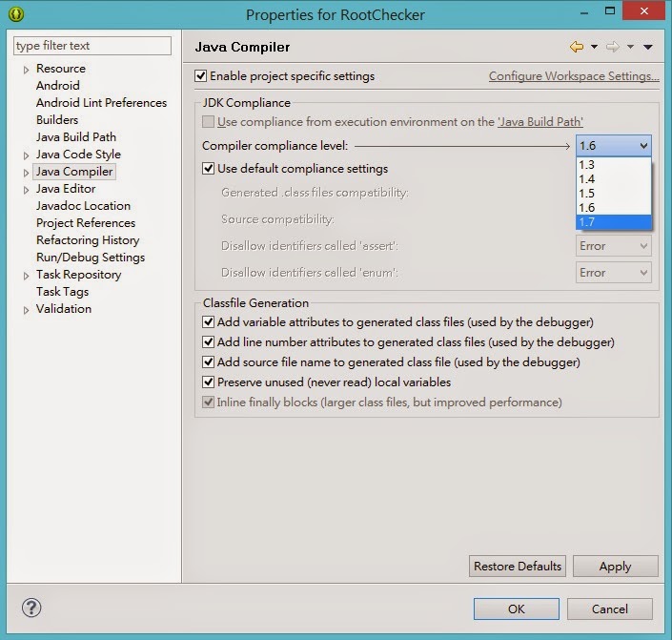Choose 1.4 in compliance level list
The height and width of the screenshot is (640, 672).
pyautogui.click(x=614, y=179)
